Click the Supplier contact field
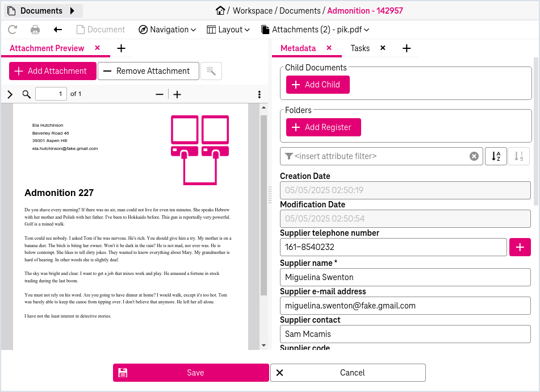Viewport: 540px width, 392px height. tap(405, 334)
